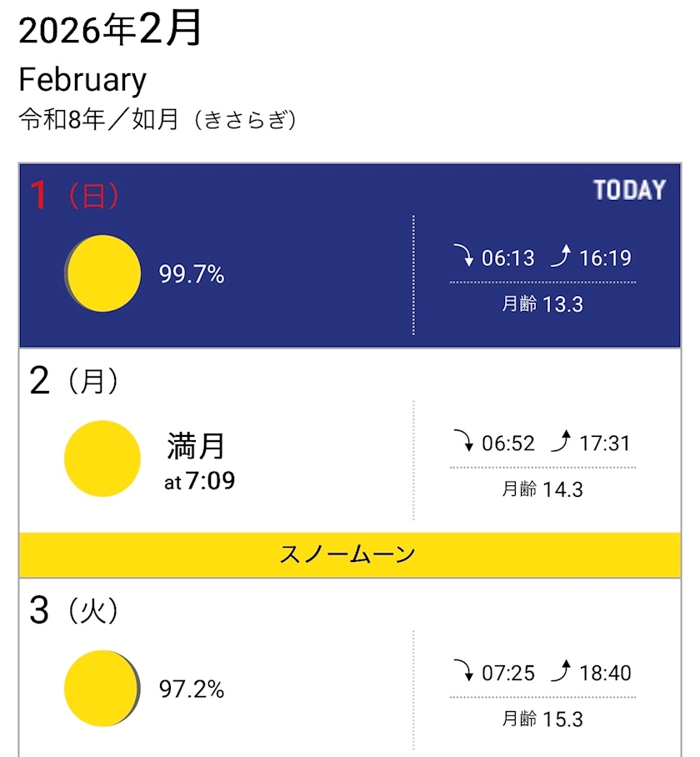Select the date 3（火）row header
This screenshot has height=757, width=700.
point(74,611)
